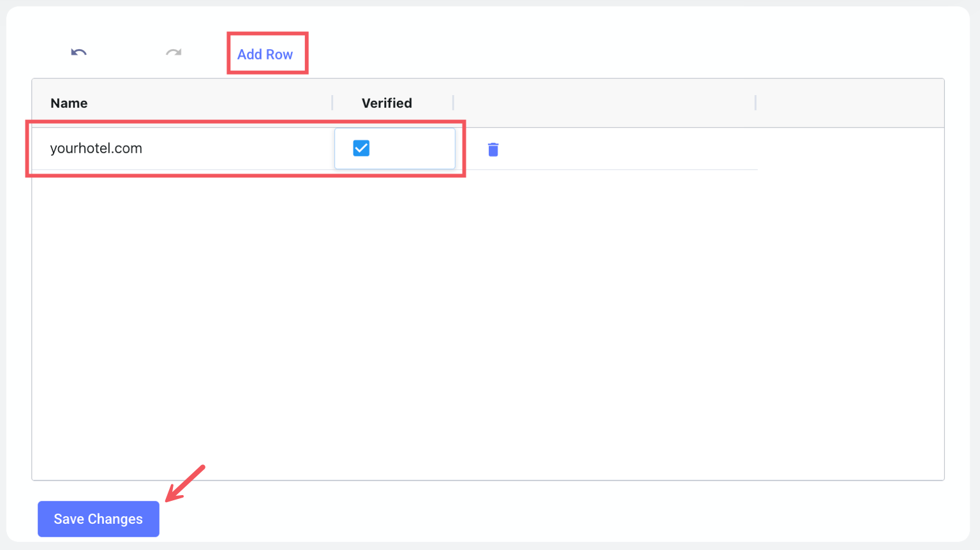Click Add Row to insert a domain
The image size is (980, 550).
(x=265, y=54)
